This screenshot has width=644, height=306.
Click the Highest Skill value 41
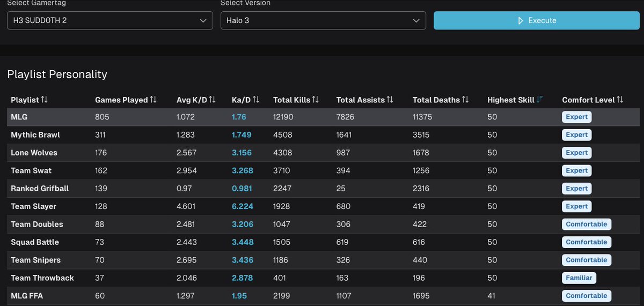(x=492, y=296)
